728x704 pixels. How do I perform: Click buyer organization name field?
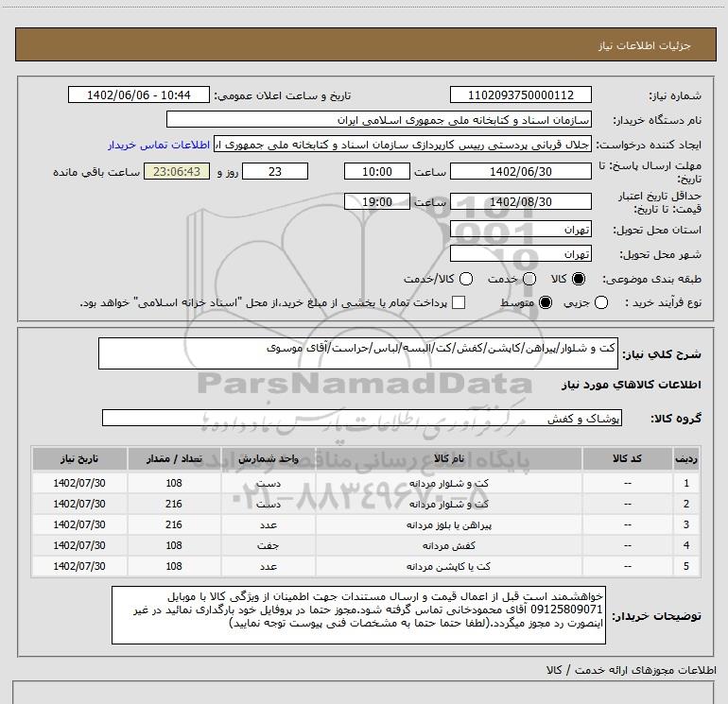tap(379, 120)
